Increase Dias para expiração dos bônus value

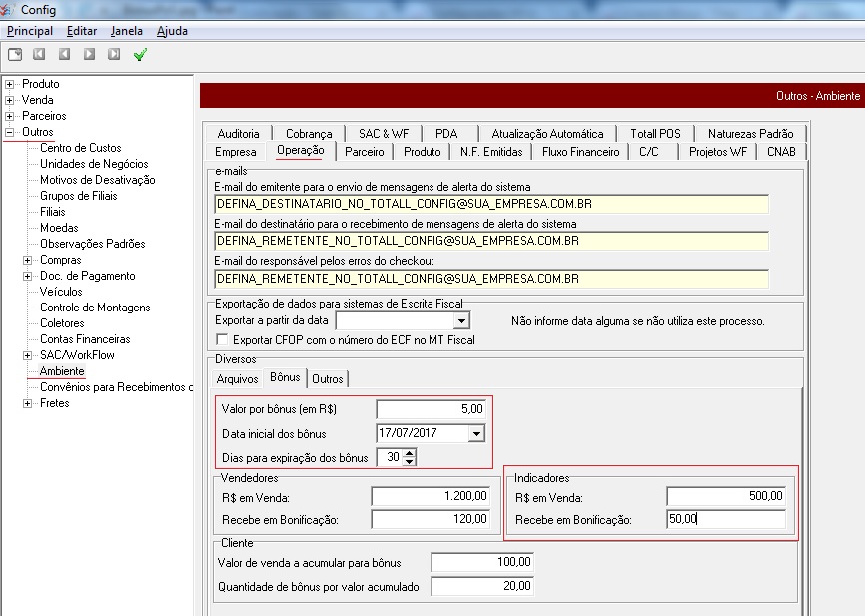coord(409,453)
